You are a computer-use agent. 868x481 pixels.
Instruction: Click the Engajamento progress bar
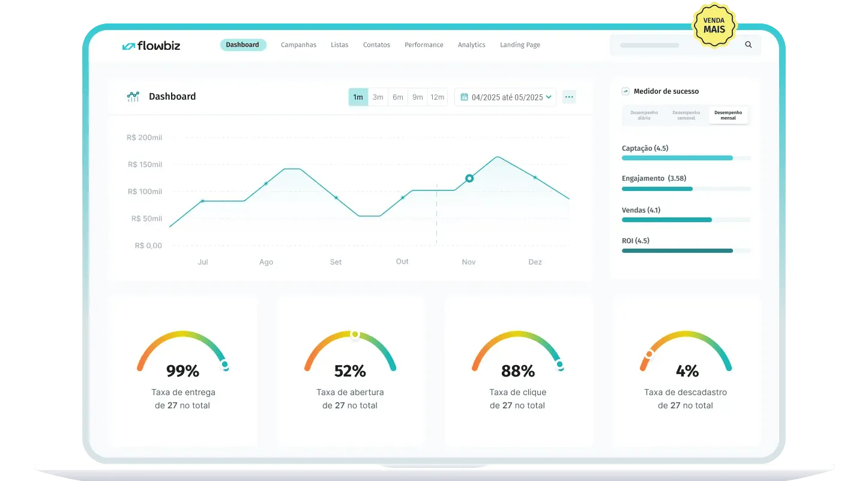pyautogui.click(x=657, y=189)
